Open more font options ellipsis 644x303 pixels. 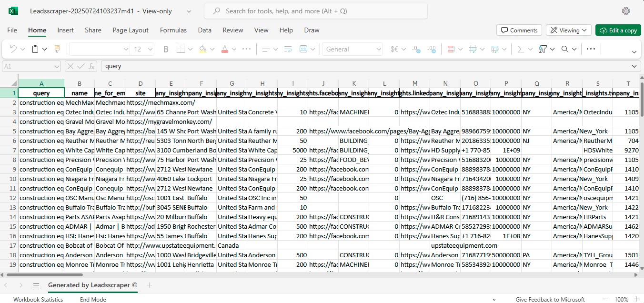(246, 49)
